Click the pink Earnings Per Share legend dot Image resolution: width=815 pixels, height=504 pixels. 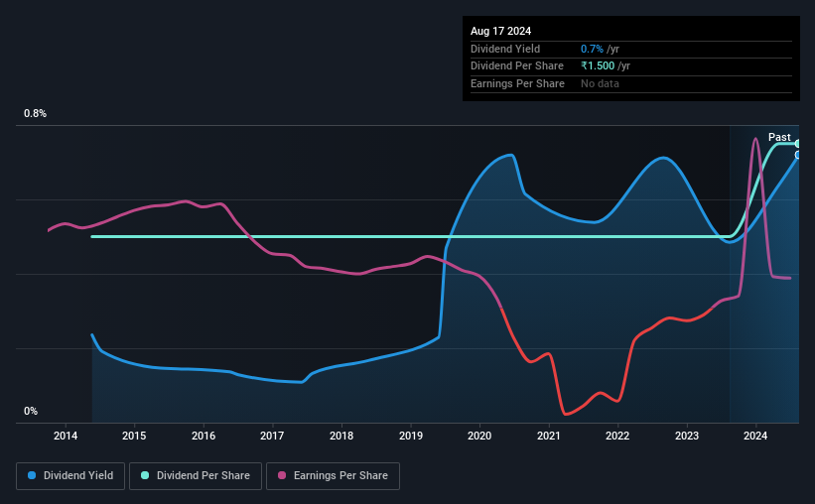pos(282,475)
